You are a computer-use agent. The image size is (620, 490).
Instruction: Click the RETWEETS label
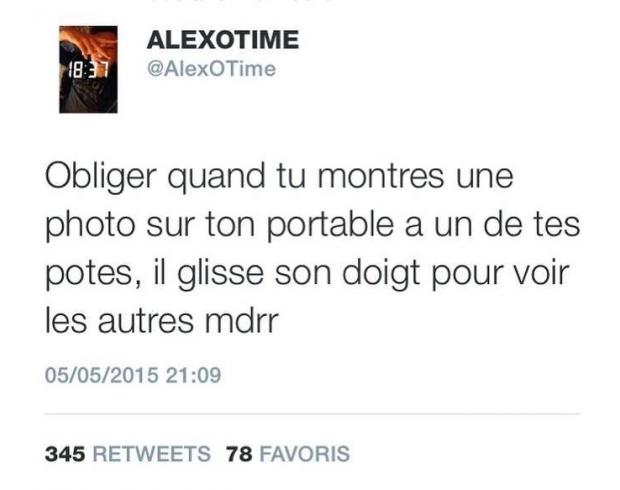[151, 454]
